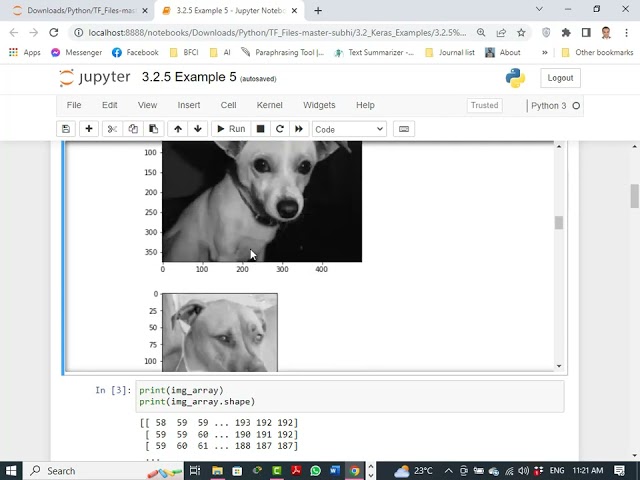Share this page icon in address bar
The width and height of the screenshot is (640, 480).
[x=501, y=33]
